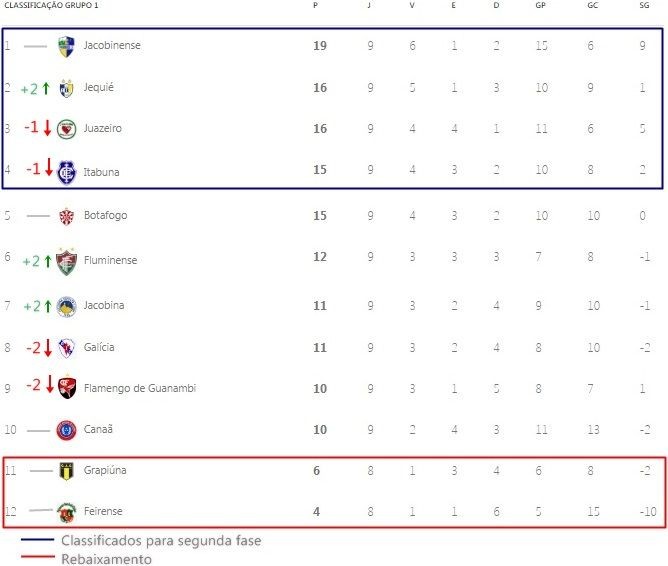Click the Grapiúna black-yellow crest
Screen dimensions: 668x566
(x=66, y=471)
